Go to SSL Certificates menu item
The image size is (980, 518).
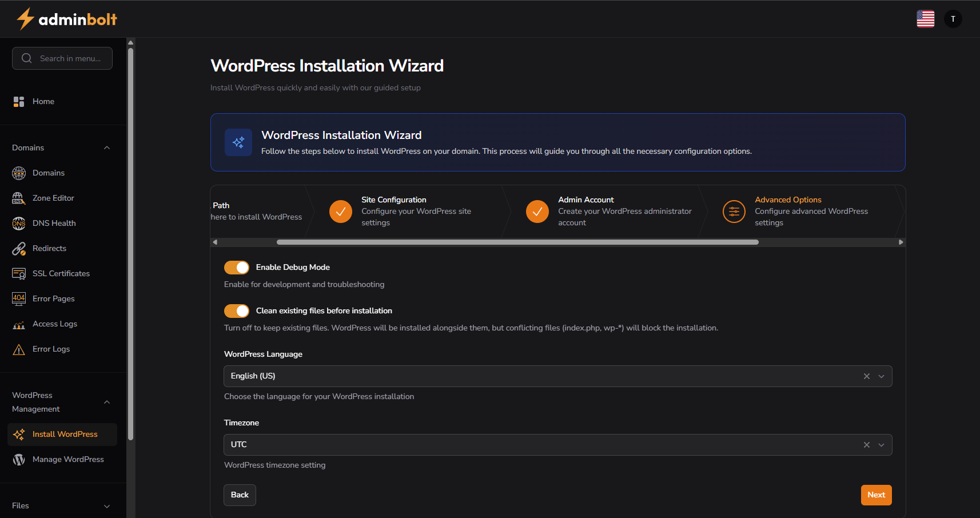pyautogui.click(x=62, y=273)
